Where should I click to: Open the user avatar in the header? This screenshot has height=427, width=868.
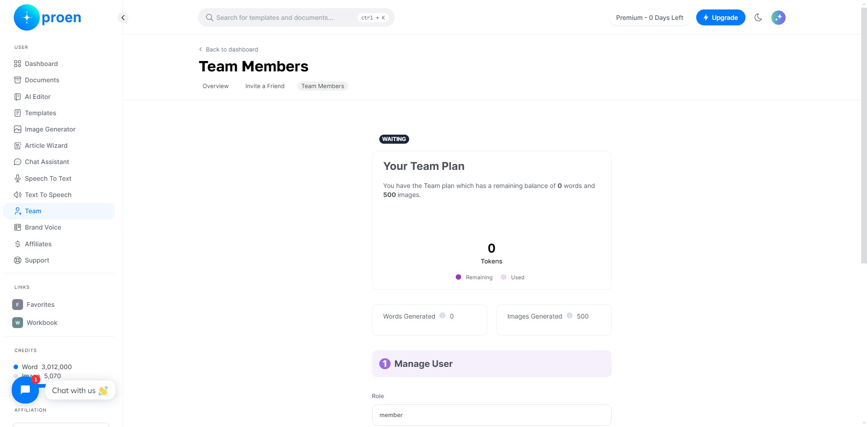pos(778,18)
